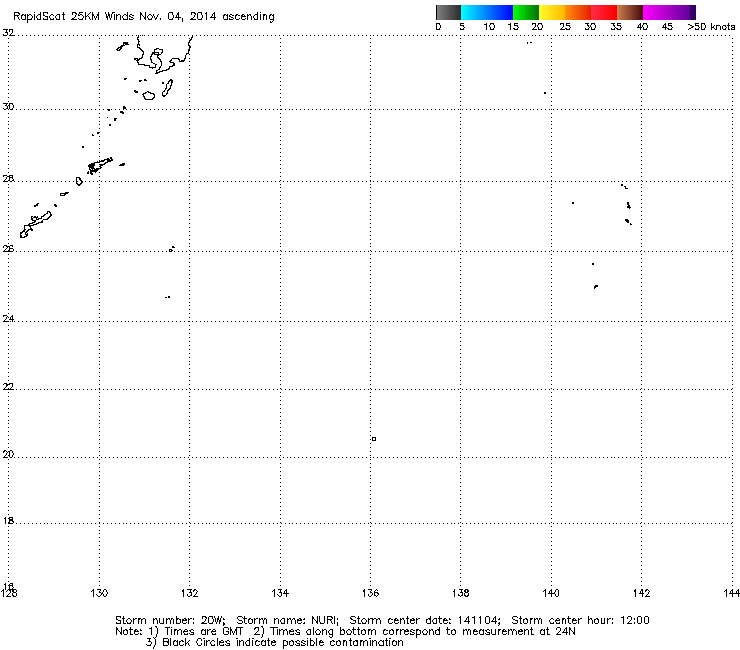The width and height of the screenshot is (740, 650).
Task: Click the '144' longitude axis label
Action: click(x=731, y=593)
